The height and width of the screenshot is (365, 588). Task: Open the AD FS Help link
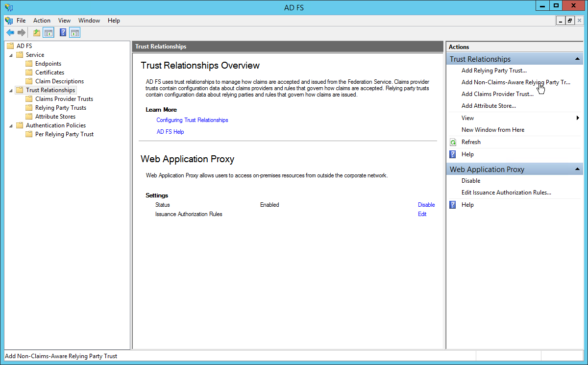pos(170,132)
